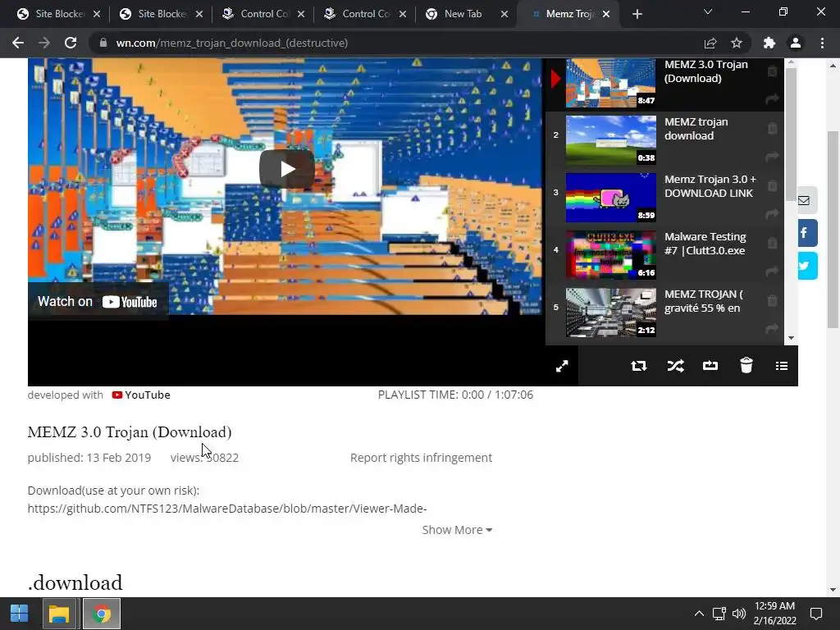Switch to second Site Blocker tab
This screenshot has height=630, width=840.
point(162,14)
